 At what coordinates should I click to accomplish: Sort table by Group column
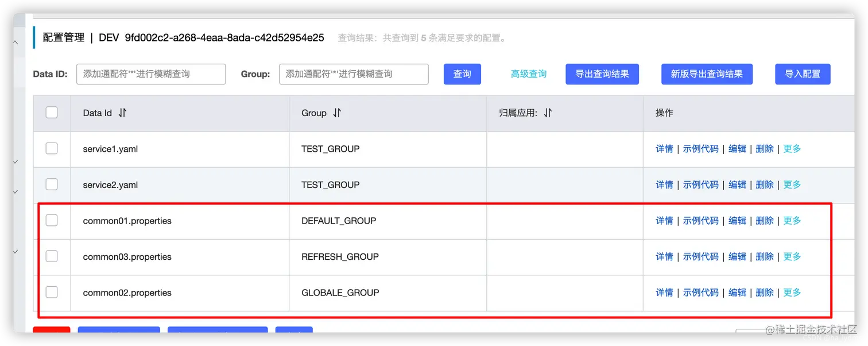(x=337, y=113)
